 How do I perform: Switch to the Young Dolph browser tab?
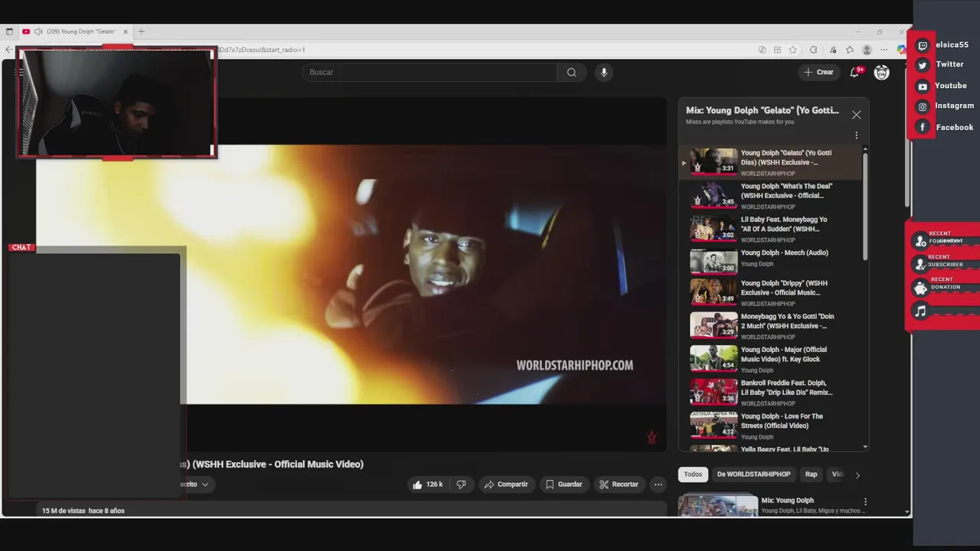click(75, 31)
